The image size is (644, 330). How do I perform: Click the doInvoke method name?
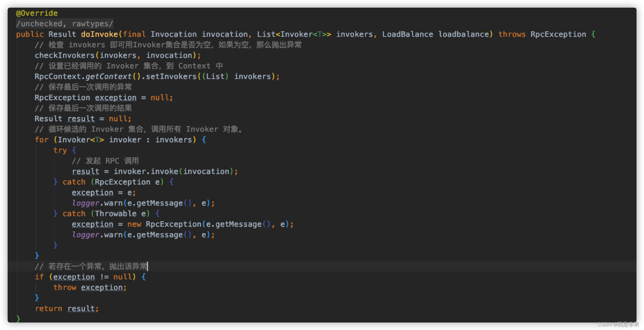(x=99, y=34)
